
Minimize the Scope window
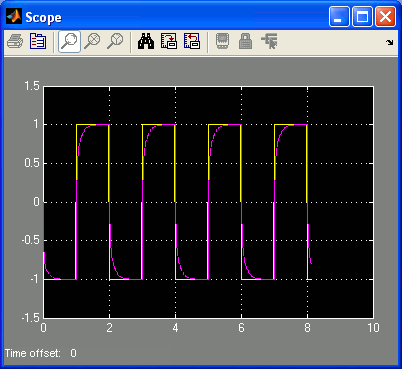[339, 17]
